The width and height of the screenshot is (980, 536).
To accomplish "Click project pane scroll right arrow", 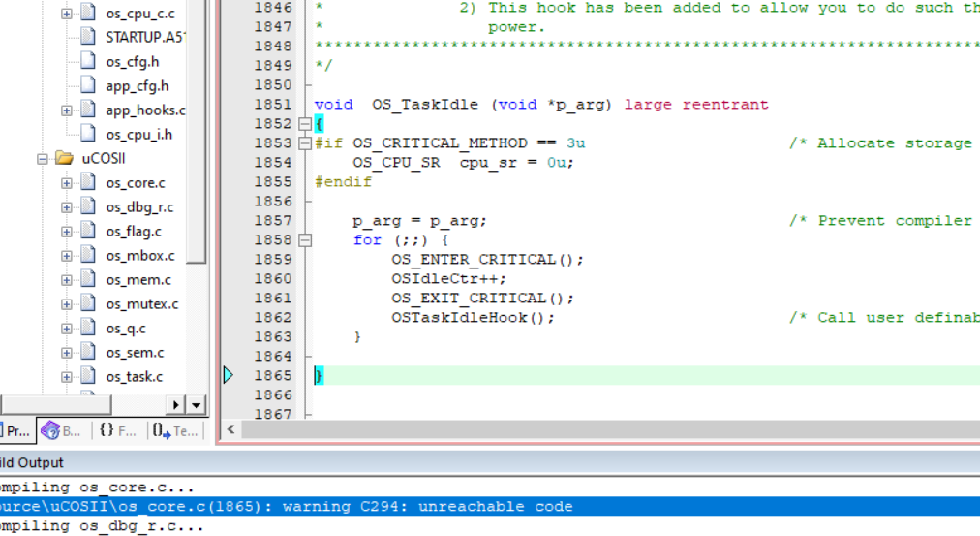I will coord(175,405).
